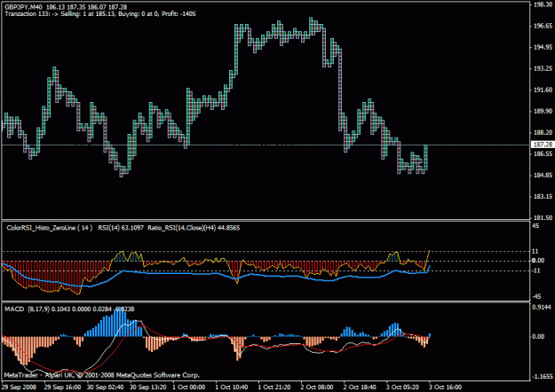Click the 3 Oct 16:00 time axis label
Screen dimensions: 555x392
tap(445, 387)
